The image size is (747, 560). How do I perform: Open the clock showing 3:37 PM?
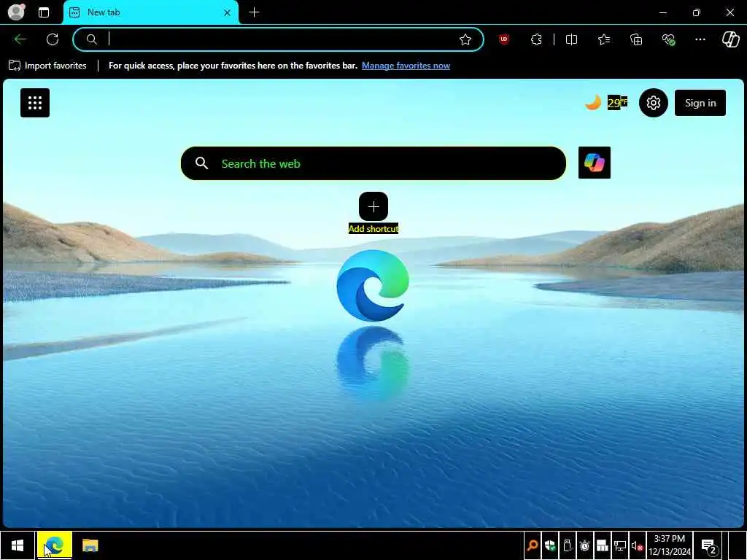pyautogui.click(x=670, y=545)
